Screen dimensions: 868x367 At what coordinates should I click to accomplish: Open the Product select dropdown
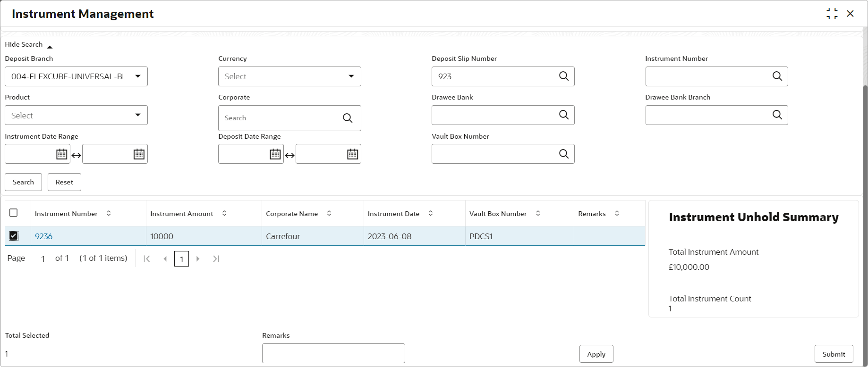click(137, 115)
